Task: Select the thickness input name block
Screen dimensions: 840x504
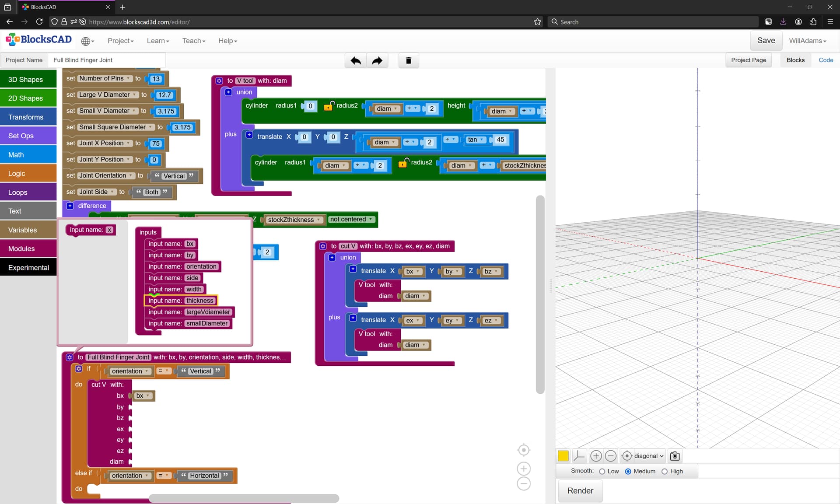Action: click(x=181, y=301)
